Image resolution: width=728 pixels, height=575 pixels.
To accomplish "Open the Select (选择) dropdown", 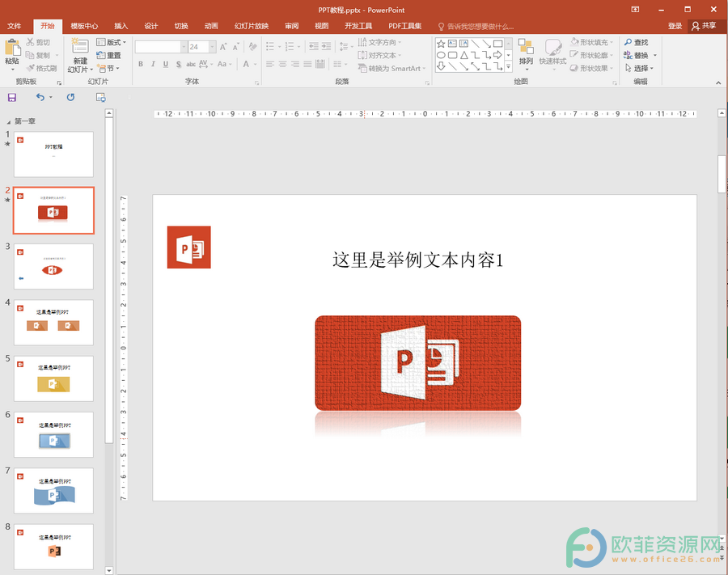I will (x=639, y=68).
